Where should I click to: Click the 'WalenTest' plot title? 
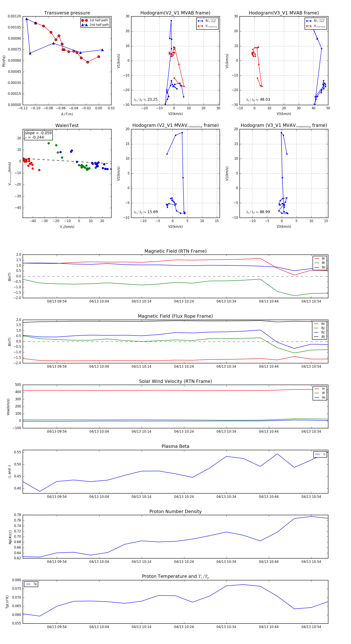[x=67, y=125]
